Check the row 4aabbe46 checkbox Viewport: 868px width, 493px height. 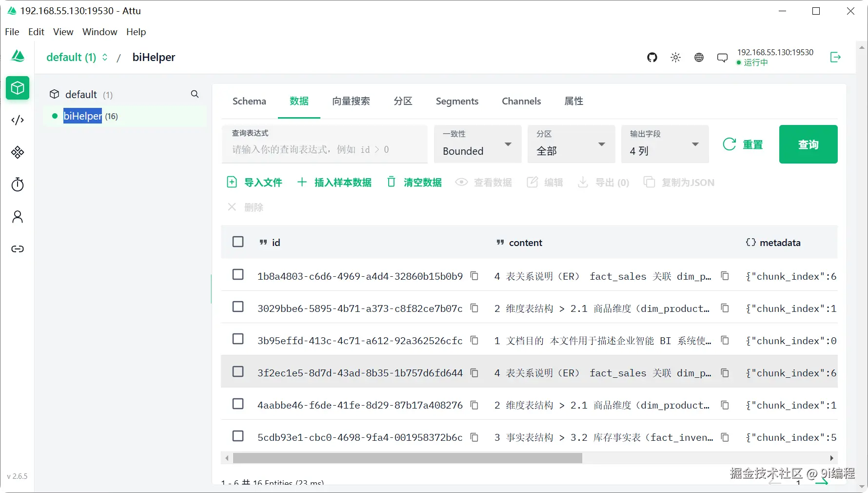click(x=238, y=404)
